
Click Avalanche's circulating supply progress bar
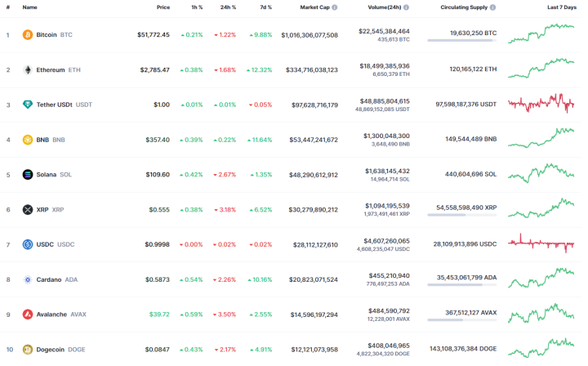pos(462,320)
